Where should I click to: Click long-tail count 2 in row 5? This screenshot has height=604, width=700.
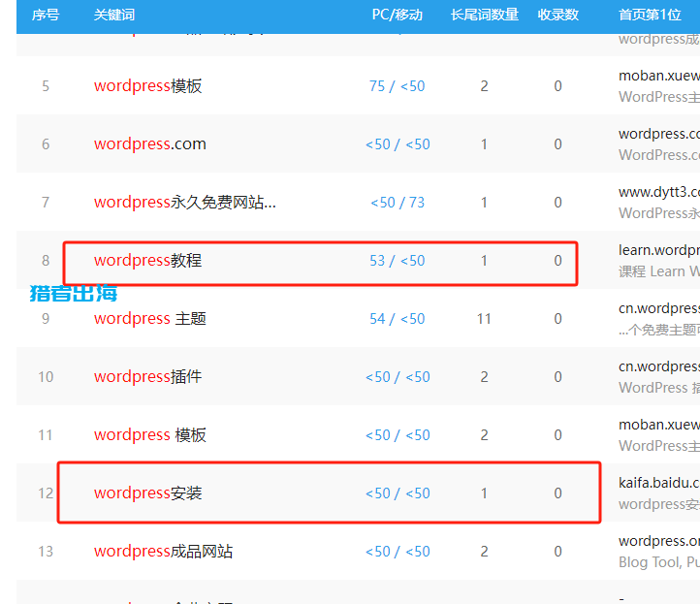pos(484,86)
